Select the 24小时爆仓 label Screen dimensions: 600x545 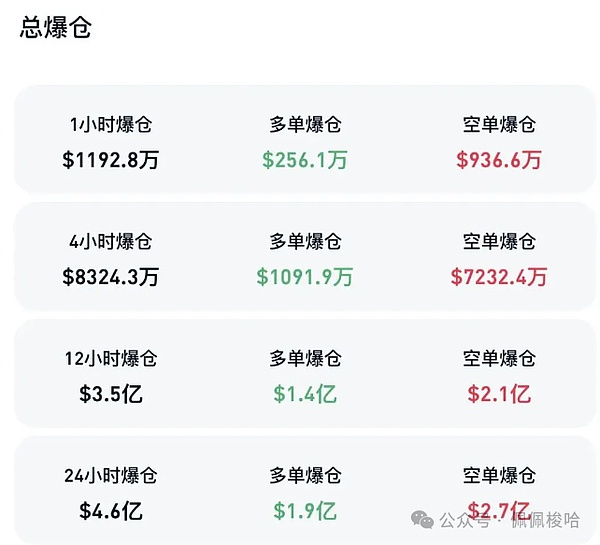pos(111,476)
